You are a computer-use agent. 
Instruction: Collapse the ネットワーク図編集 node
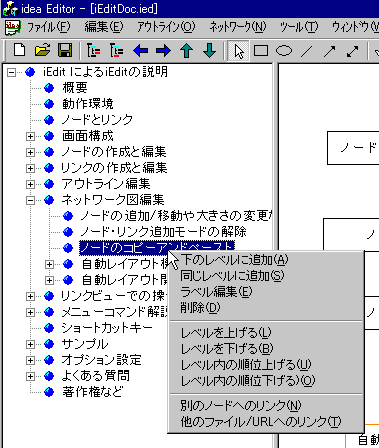30,200
